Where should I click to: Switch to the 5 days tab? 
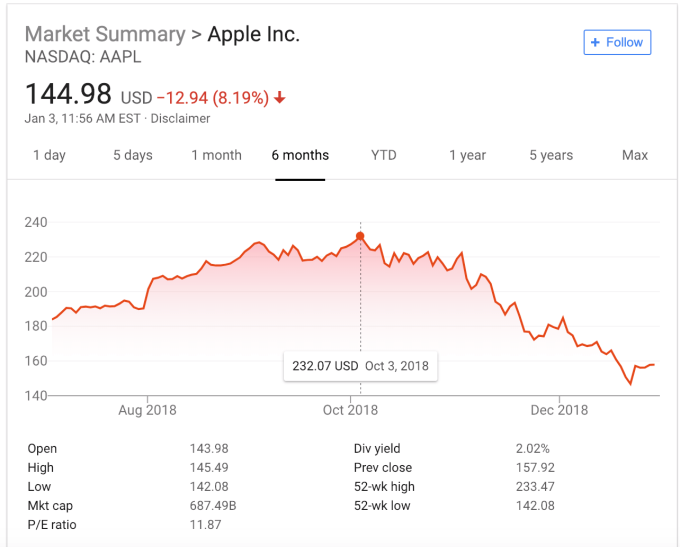click(133, 155)
